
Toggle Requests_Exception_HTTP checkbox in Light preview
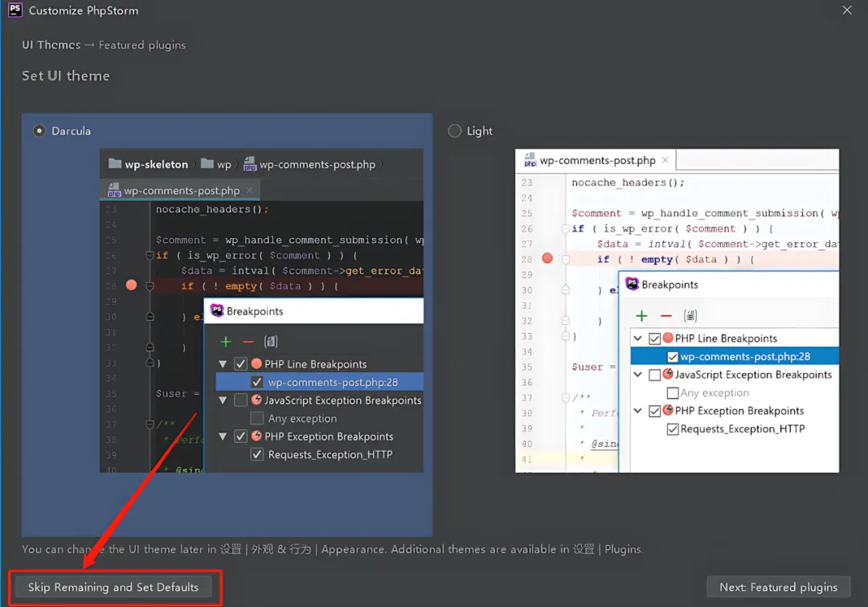point(673,429)
